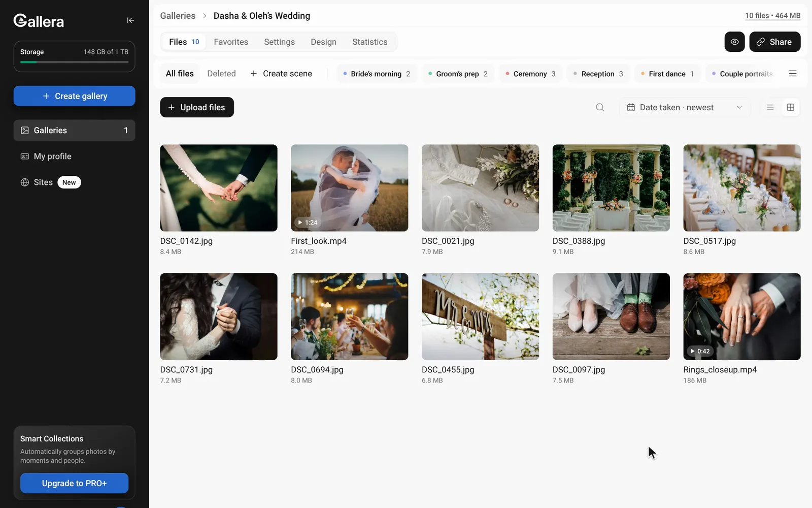
Task: Open gallery preview with eye icon
Action: tap(734, 42)
